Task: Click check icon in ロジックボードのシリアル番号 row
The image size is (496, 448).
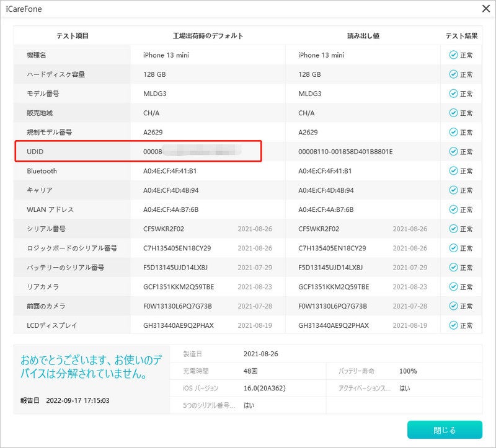Action: coord(453,248)
